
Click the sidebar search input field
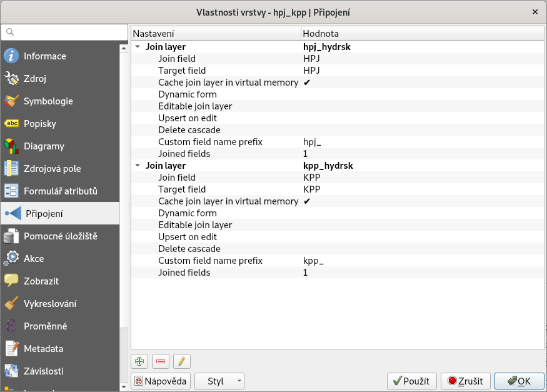(x=64, y=32)
